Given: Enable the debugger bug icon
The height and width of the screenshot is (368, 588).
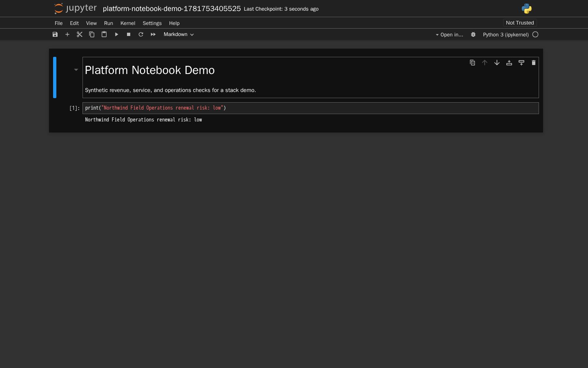Looking at the screenshot, I should tap(473, 35).
